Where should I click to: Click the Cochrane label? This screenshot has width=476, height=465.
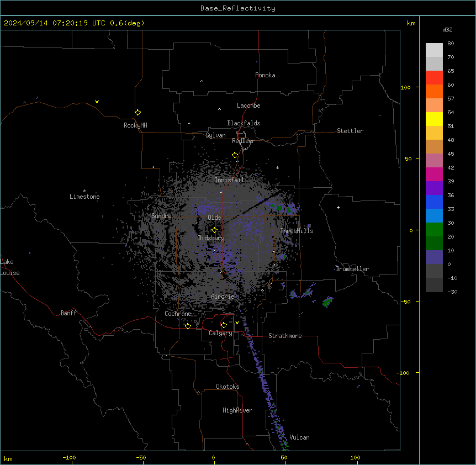[x=178, y=314]
